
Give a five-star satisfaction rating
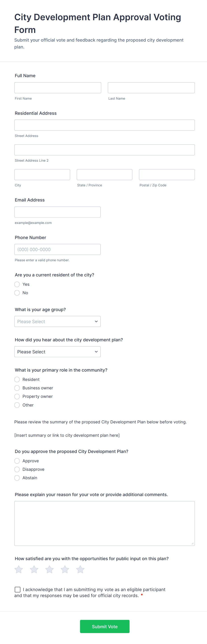tap(80, 569)
